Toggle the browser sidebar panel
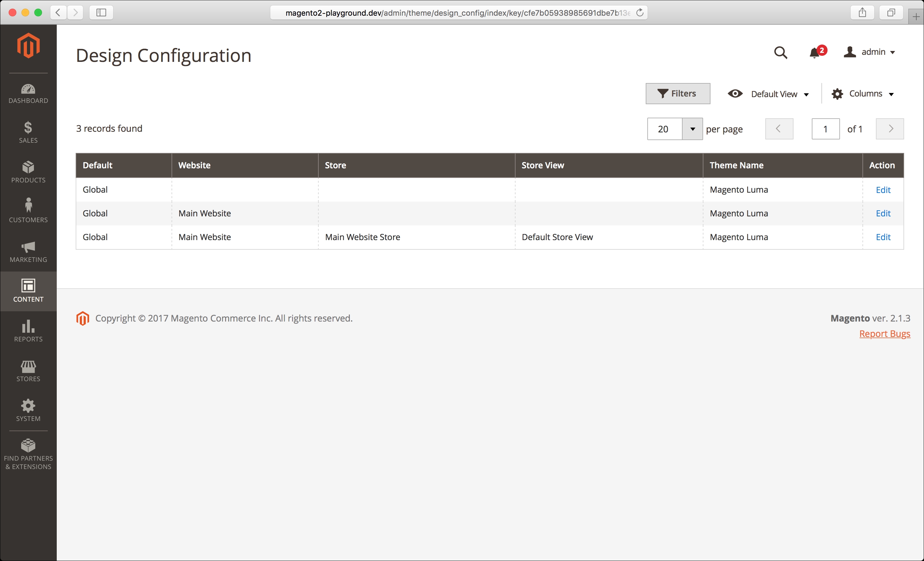Image resolution: width=924 pixels, height=561 pixels. 101,13
